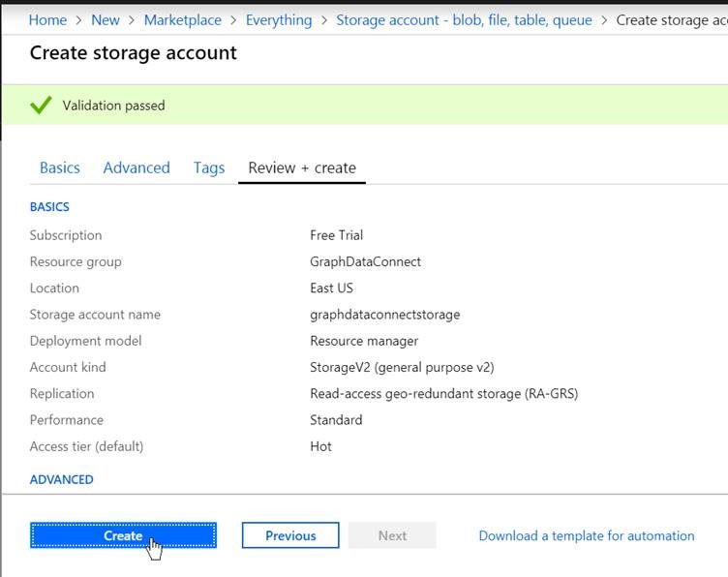This screenshot has width=728, height=577.
Task: Click the Resource group label
Action: [x=76, y=261]
